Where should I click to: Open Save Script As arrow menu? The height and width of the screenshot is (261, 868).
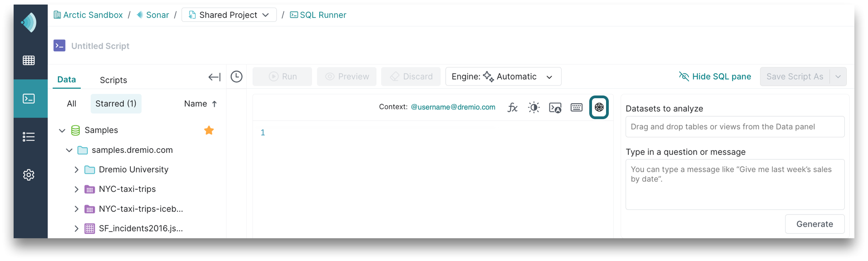click(838, 76)
